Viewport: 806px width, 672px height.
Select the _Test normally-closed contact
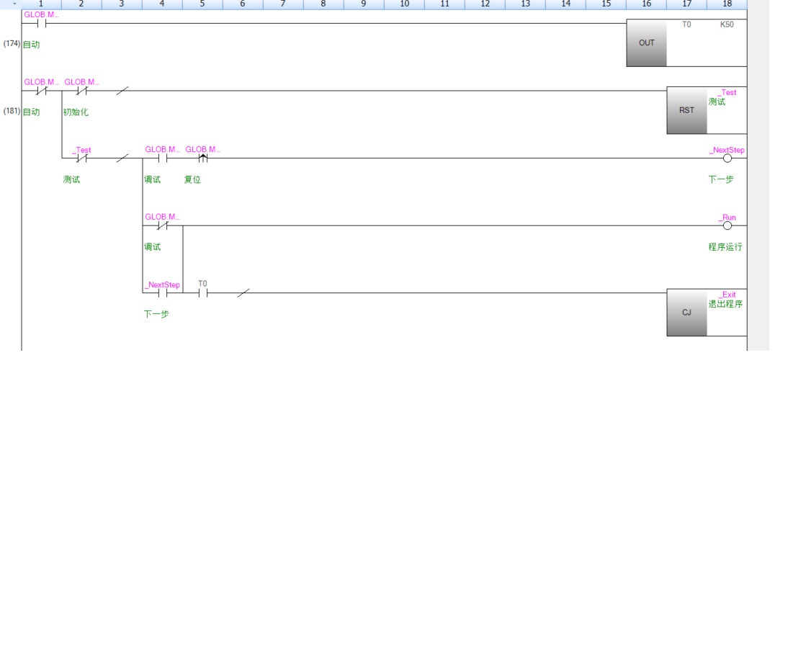(81, 158)
